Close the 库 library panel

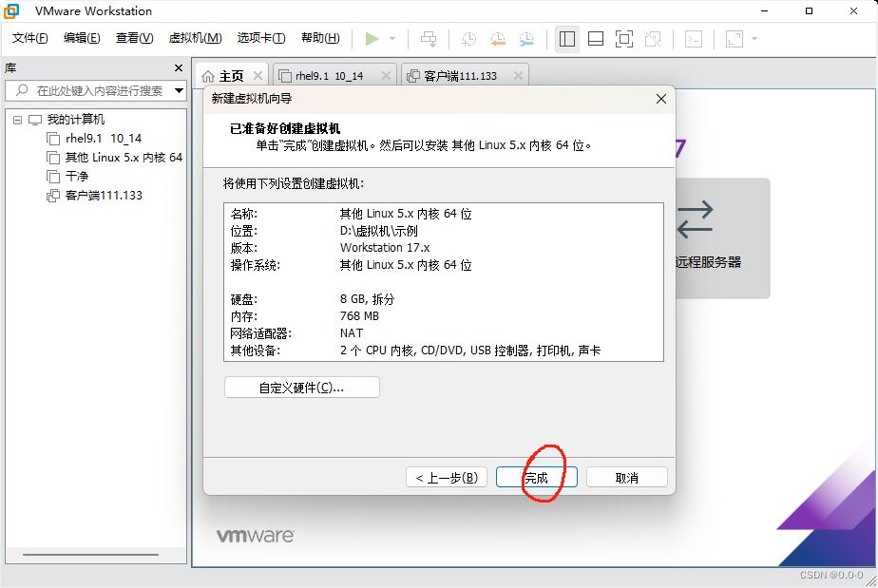click(179, 67)
